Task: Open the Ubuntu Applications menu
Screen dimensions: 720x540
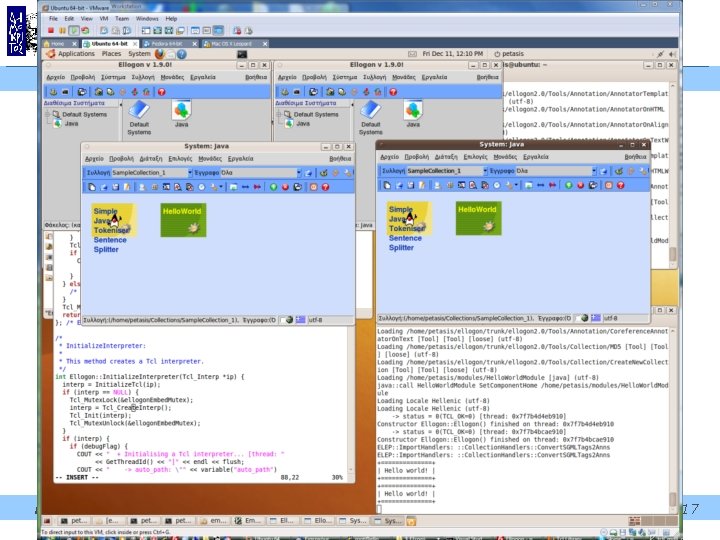Action: click(x=76, y=54)
